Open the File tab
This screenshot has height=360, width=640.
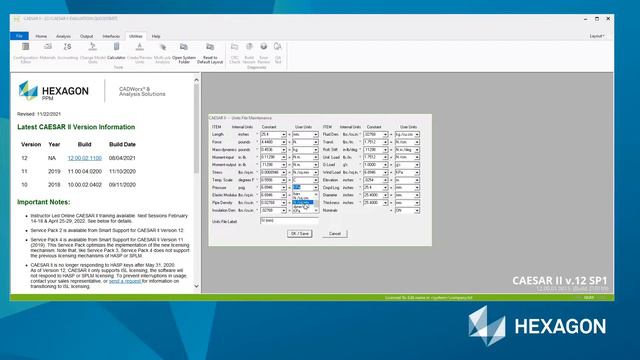[19, 36]
